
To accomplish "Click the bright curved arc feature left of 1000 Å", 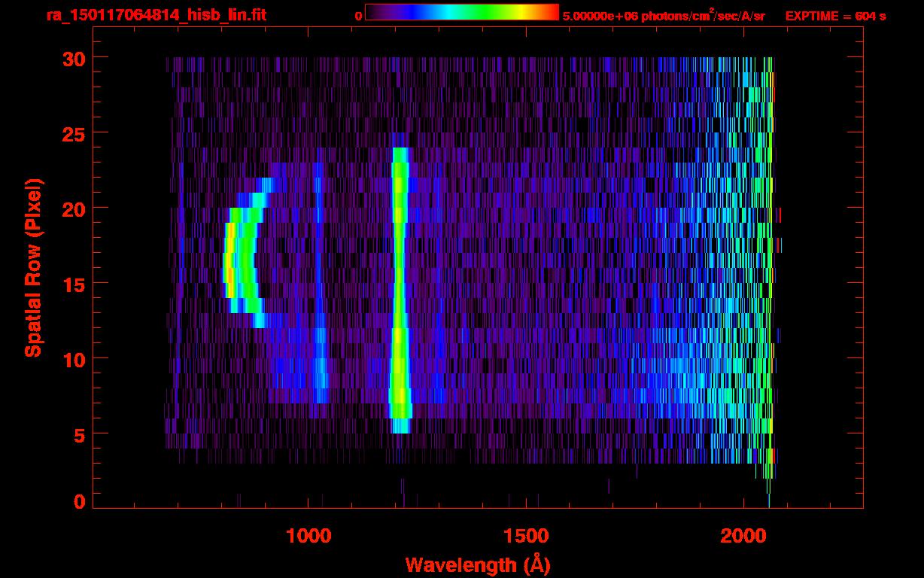I will click(242, 260).
